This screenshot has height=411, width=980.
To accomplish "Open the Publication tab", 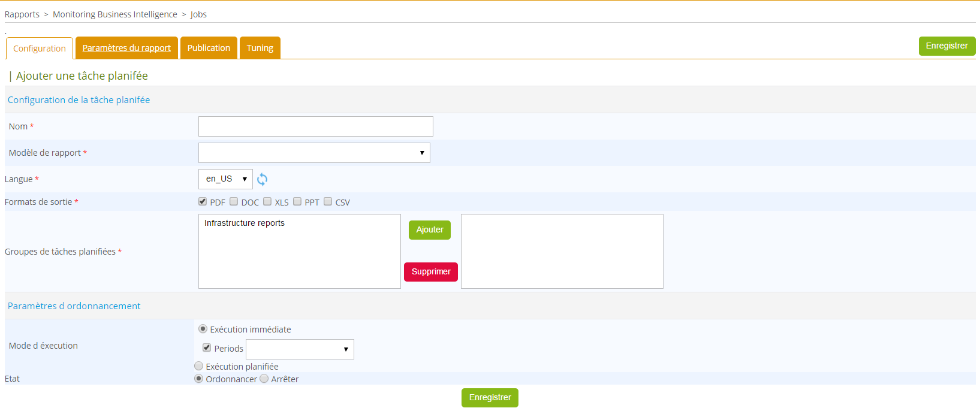I will point(209,48).
